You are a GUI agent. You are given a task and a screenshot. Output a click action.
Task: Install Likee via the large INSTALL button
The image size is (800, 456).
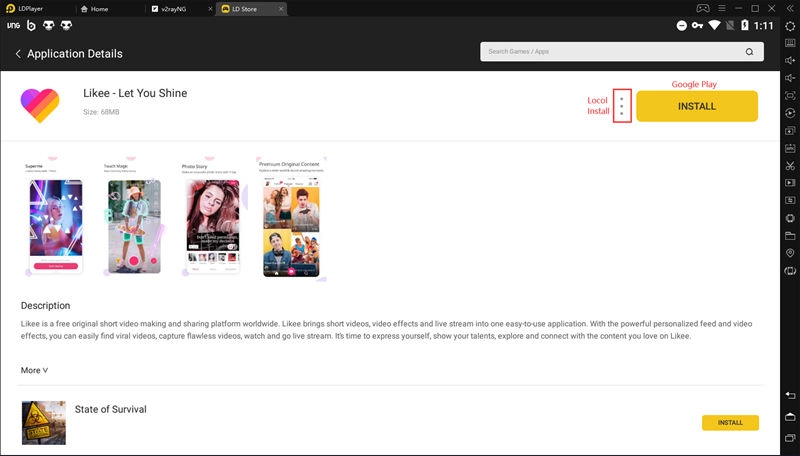(x=697, y=106)
